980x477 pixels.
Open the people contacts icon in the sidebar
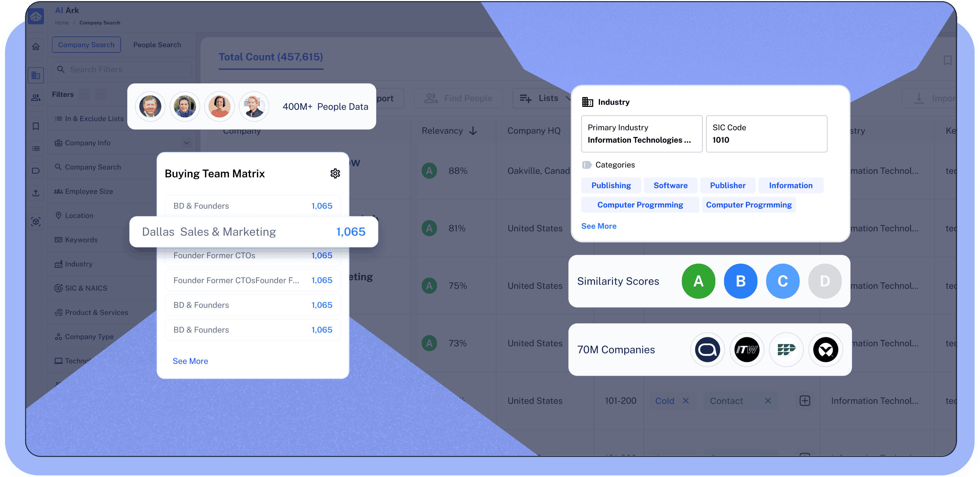tap(36, 98)
